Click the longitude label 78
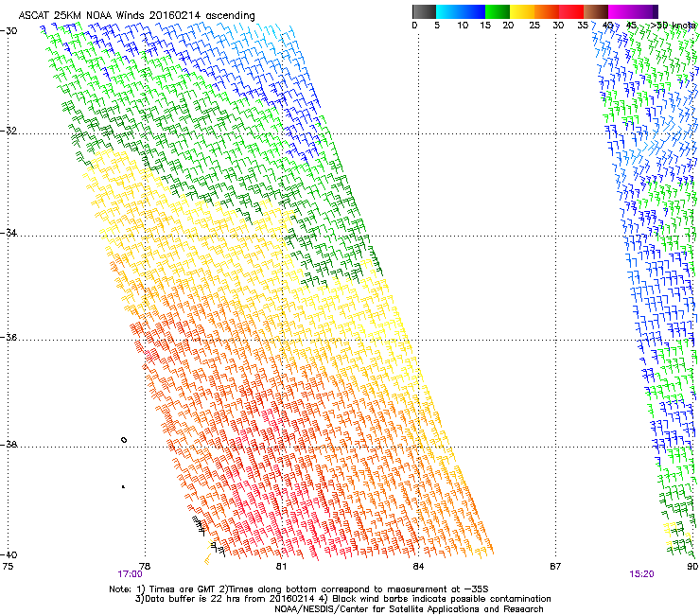Viewport: 700px width, 615px height. click(x=145, y=567)
